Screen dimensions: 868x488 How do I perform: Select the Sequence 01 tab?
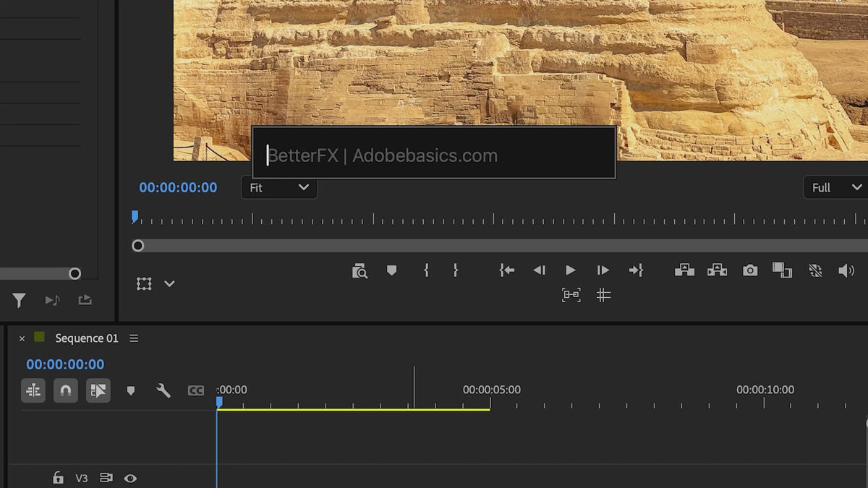tap(87, 338)
